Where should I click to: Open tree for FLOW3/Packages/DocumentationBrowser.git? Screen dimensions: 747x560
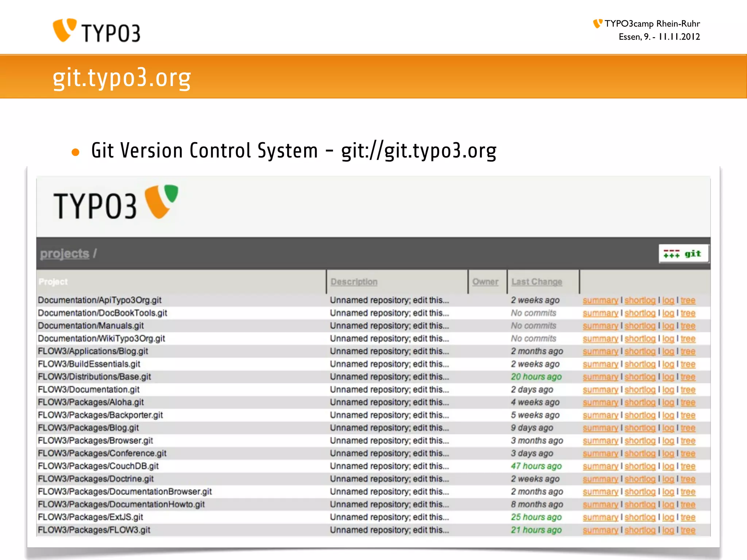click(688, 492)
